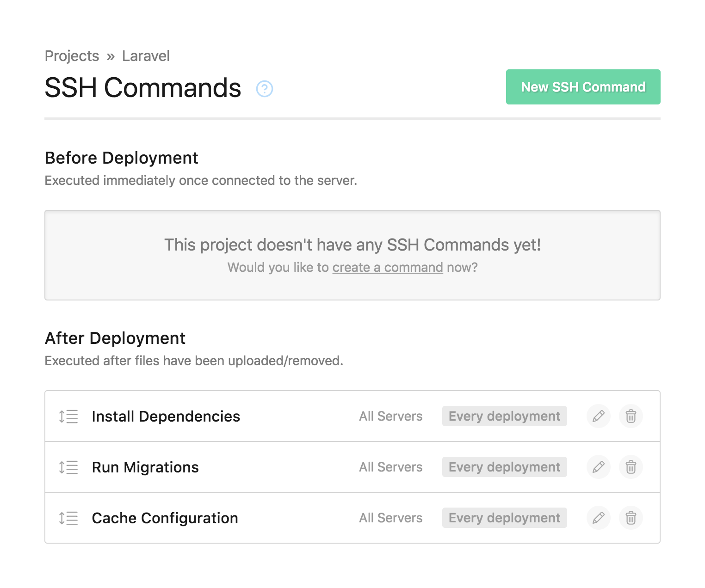Click 'All Servers' in Run Migrations row
Viewport: 705px width, 588px height.
click(x=391, y=467)
